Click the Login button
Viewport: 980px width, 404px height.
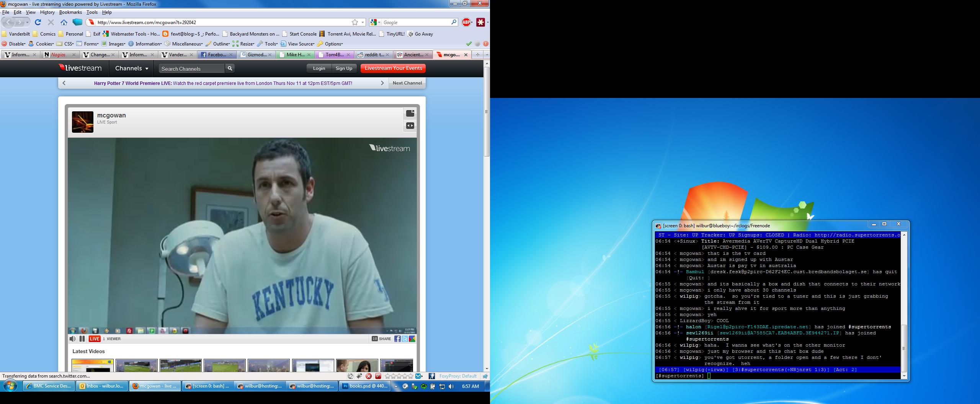point(319,68)
